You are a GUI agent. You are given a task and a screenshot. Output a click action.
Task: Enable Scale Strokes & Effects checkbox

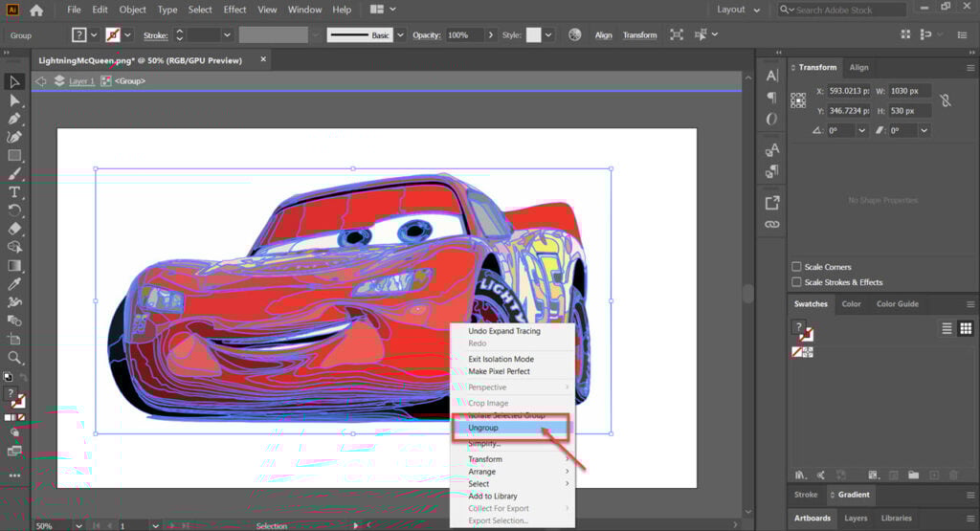pyautogui.click(x=796, y=282)
